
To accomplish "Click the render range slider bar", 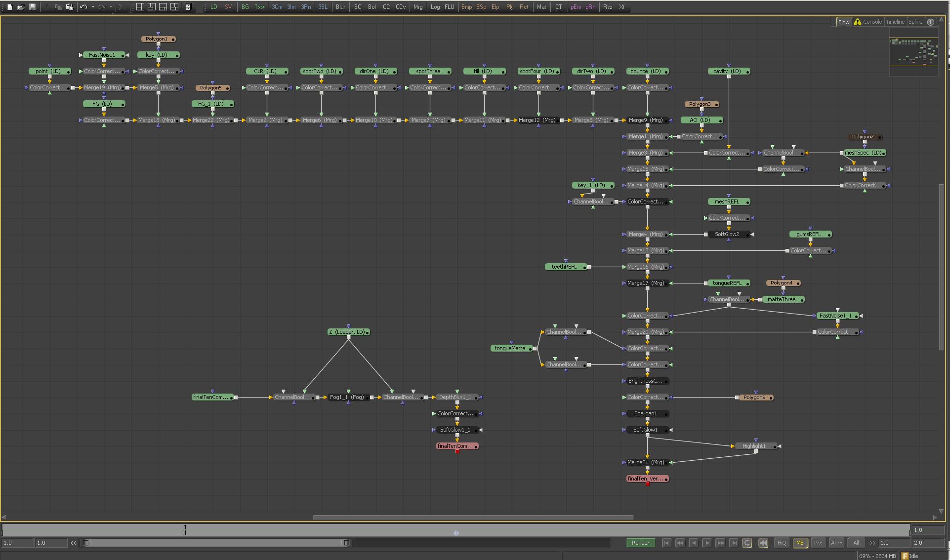I will 216,543.
